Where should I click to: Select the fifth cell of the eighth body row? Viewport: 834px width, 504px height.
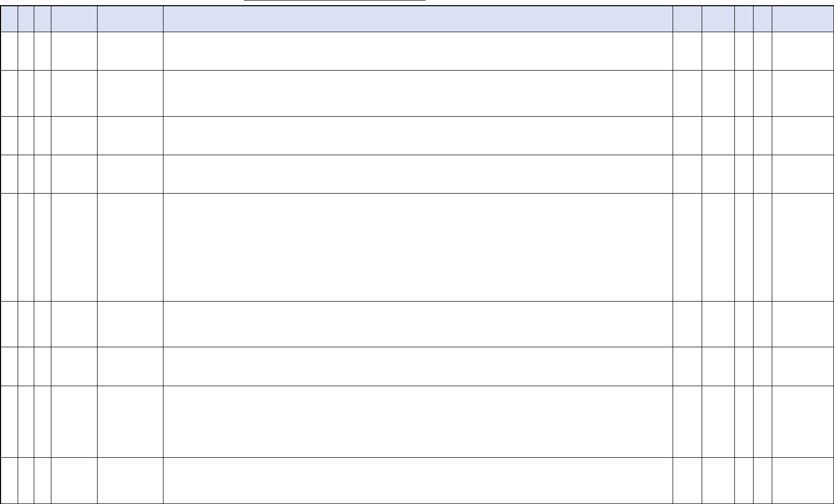[x=130, y=421]
